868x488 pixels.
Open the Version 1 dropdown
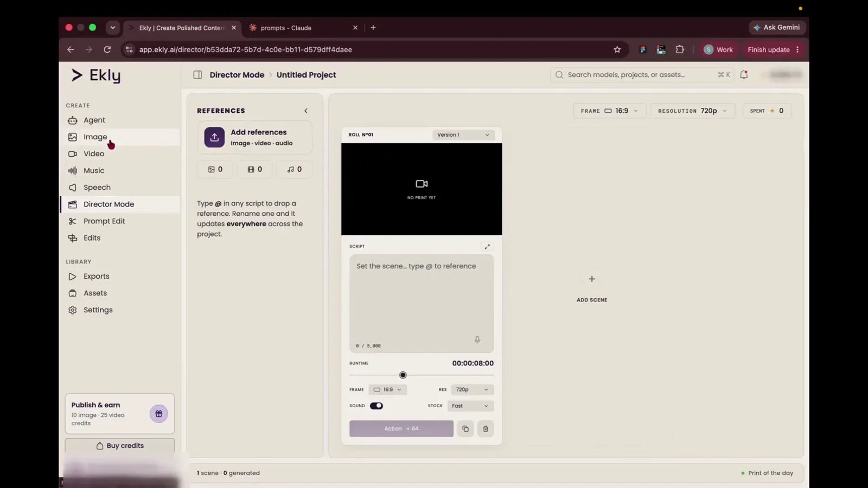(463, 134)
